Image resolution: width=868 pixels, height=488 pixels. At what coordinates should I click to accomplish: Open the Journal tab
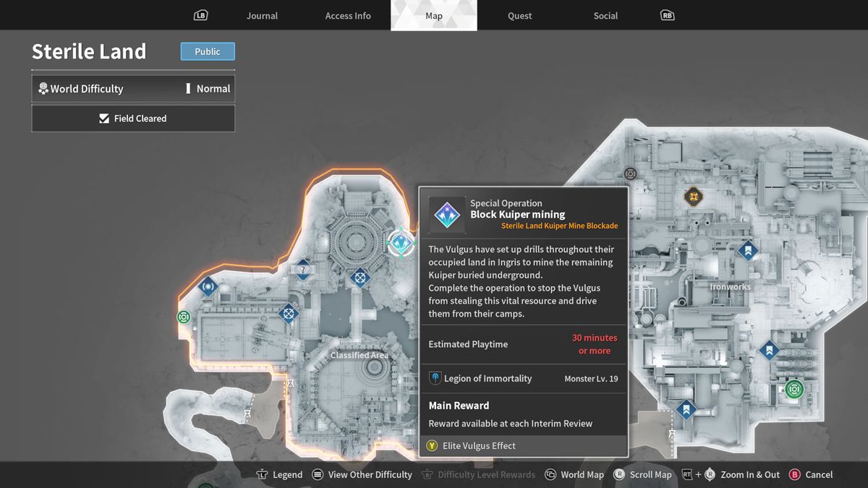click(x=262, y=15)
